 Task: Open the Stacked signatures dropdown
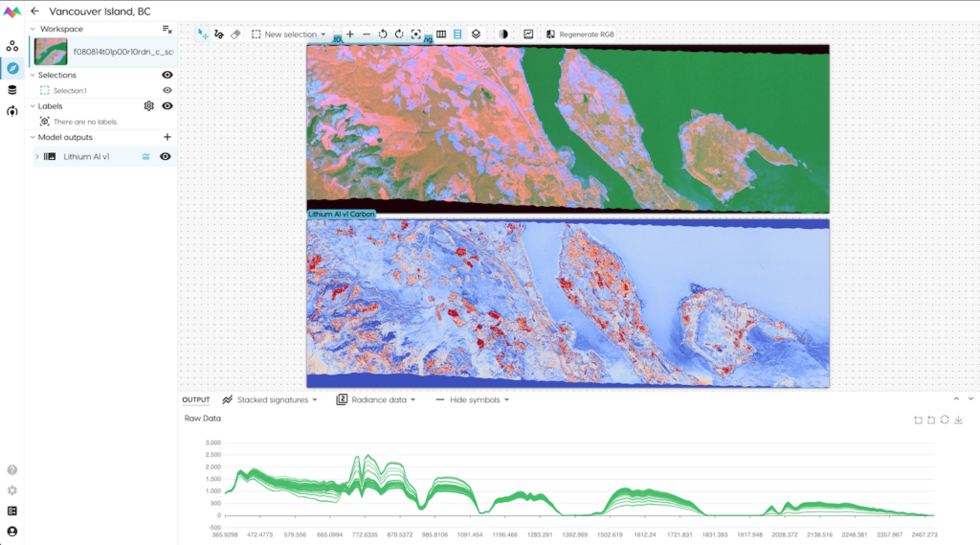point(269,399)
